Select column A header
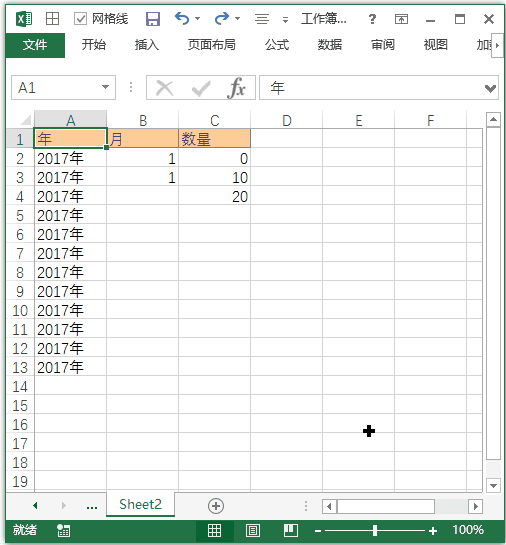 pyautogui.click(x=71, y=120)
